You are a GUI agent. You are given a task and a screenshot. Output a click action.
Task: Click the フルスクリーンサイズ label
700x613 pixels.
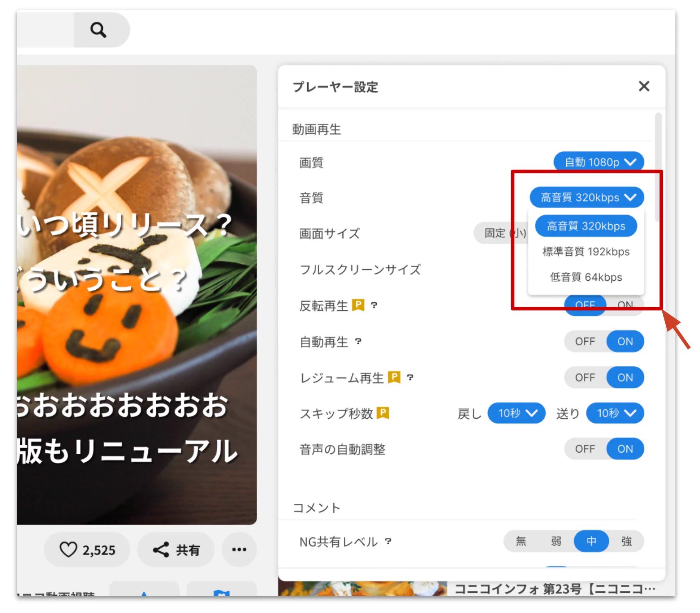(x=360, y=270)
